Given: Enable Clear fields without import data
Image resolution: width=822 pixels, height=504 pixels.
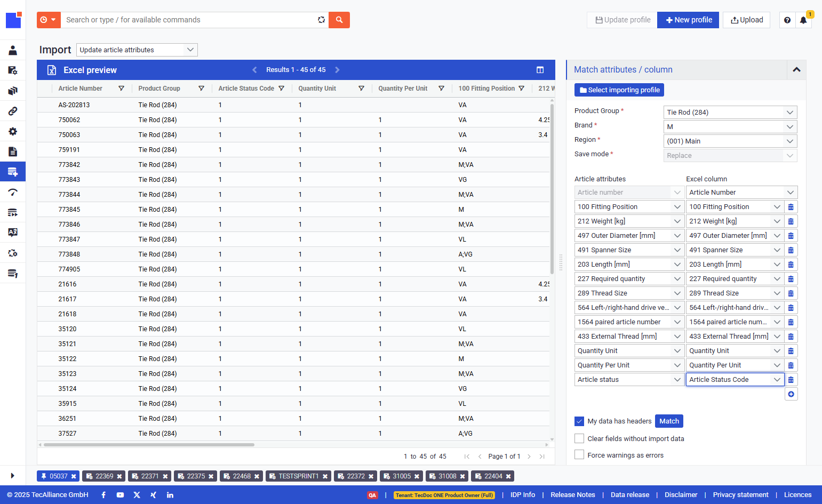Looking at the screenshot, I should click(579, 438).
